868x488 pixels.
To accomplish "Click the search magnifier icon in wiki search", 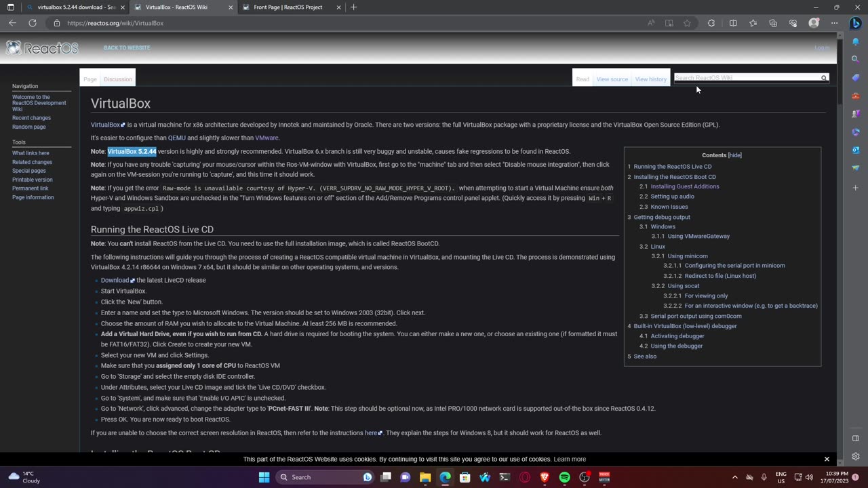I will coord(824,78).
